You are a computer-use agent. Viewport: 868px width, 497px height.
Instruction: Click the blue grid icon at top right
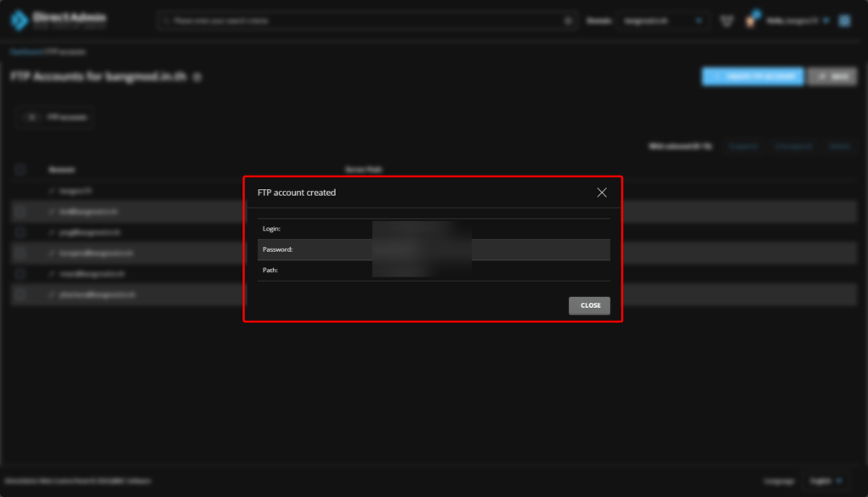click(844, 20)
